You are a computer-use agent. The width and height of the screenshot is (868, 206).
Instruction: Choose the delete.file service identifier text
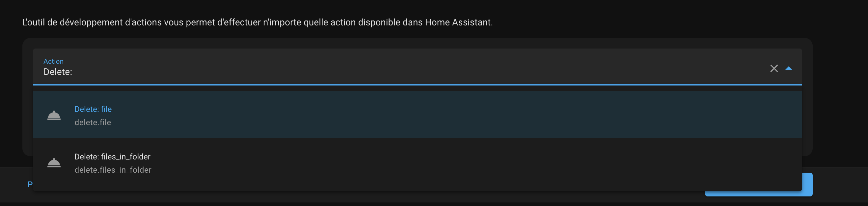[93, 122]
